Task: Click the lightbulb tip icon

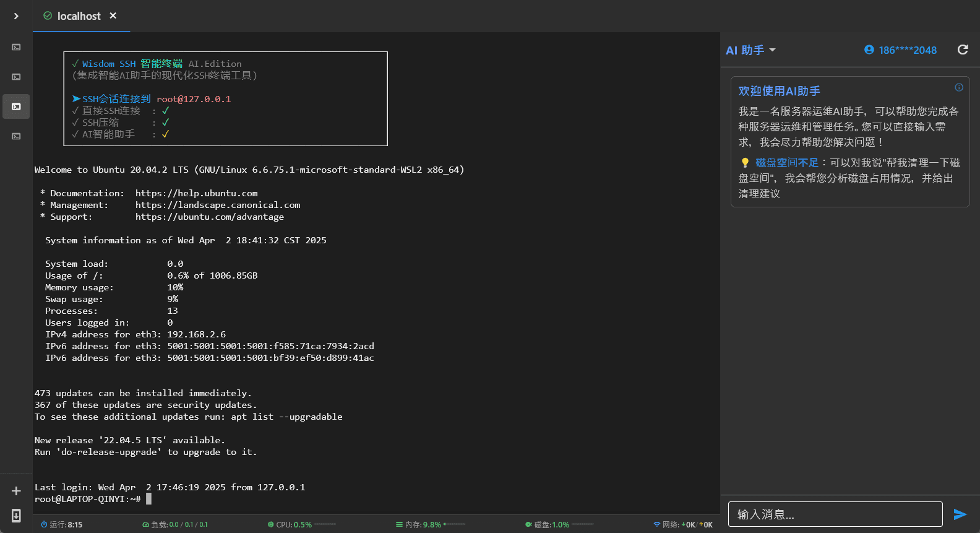Action: pos(745,163)
